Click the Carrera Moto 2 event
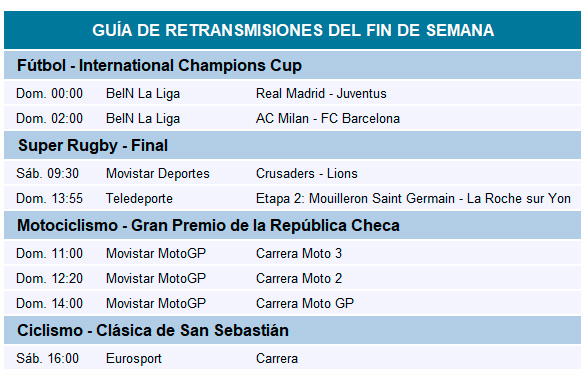Viewport: 586px width, 391px height. click(299, 278)
